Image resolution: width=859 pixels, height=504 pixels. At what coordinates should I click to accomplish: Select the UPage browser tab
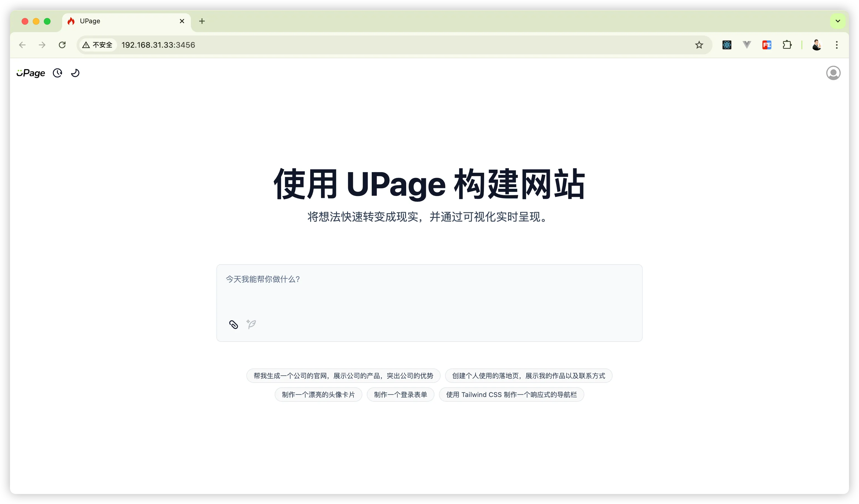point(126,21)
